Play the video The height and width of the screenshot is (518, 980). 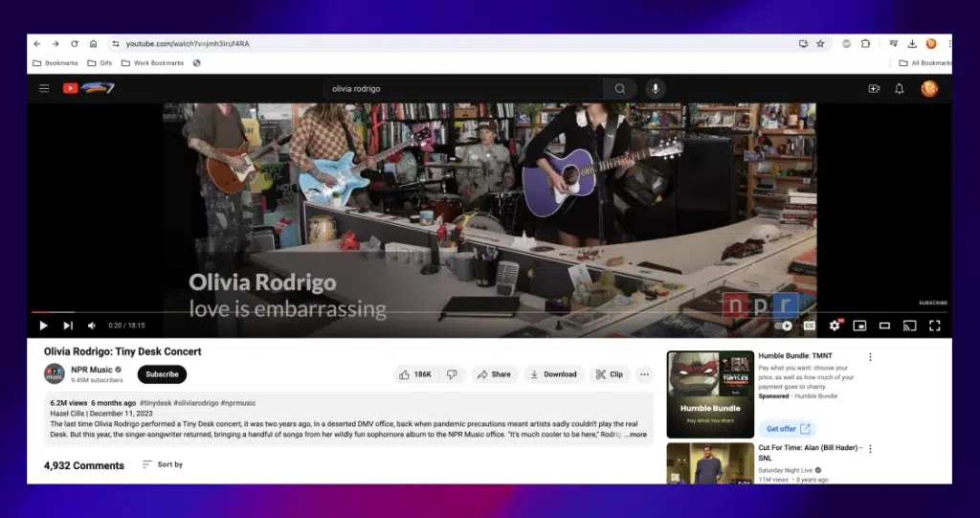pos(43,326)
